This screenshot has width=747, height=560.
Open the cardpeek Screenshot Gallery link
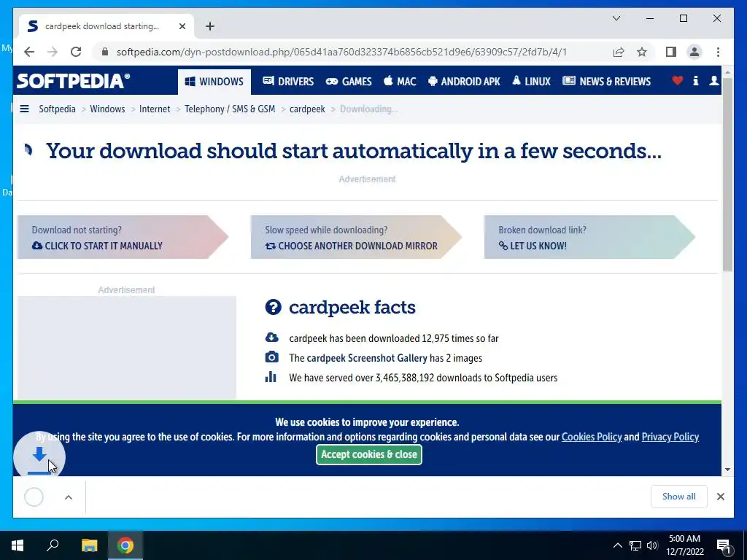367,358
